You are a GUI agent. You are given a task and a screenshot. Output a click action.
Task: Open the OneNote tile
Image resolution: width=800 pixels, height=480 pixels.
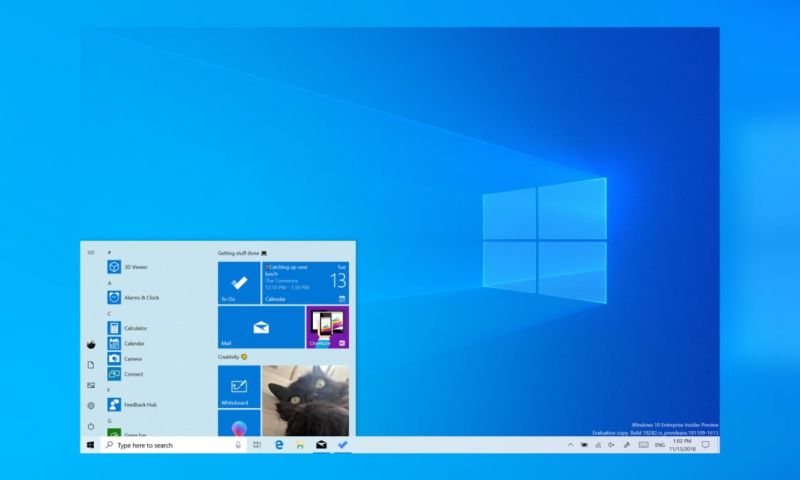pyautogui.click(x=328, y=327)
